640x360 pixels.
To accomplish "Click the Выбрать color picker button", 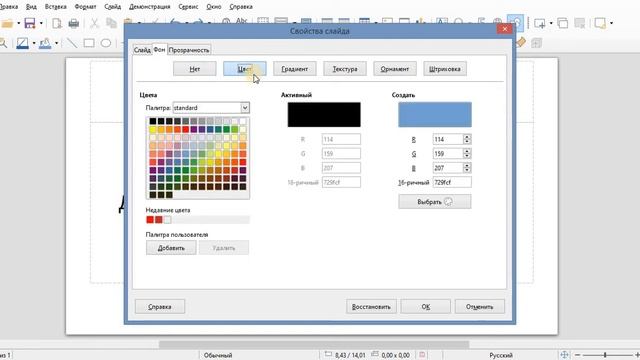I will point(435,202).
